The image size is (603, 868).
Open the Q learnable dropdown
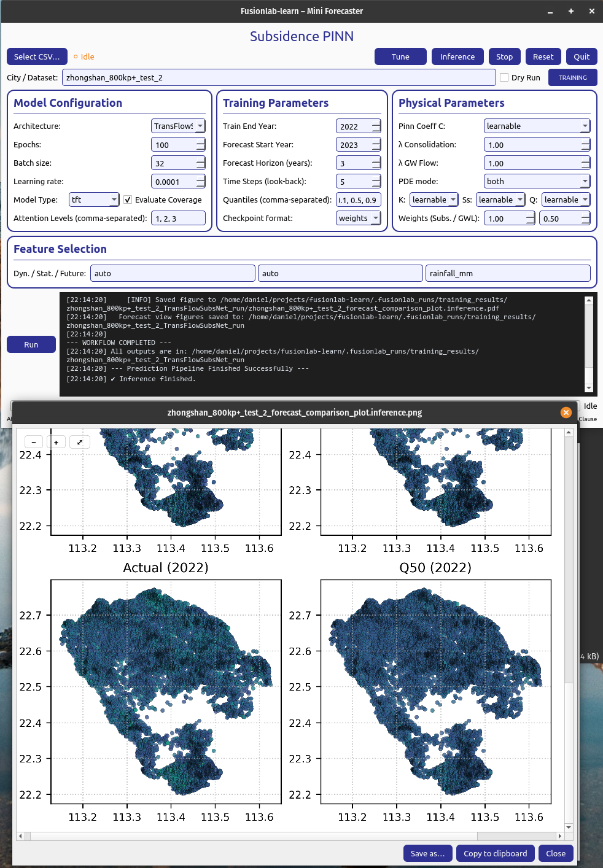[566, 200]
